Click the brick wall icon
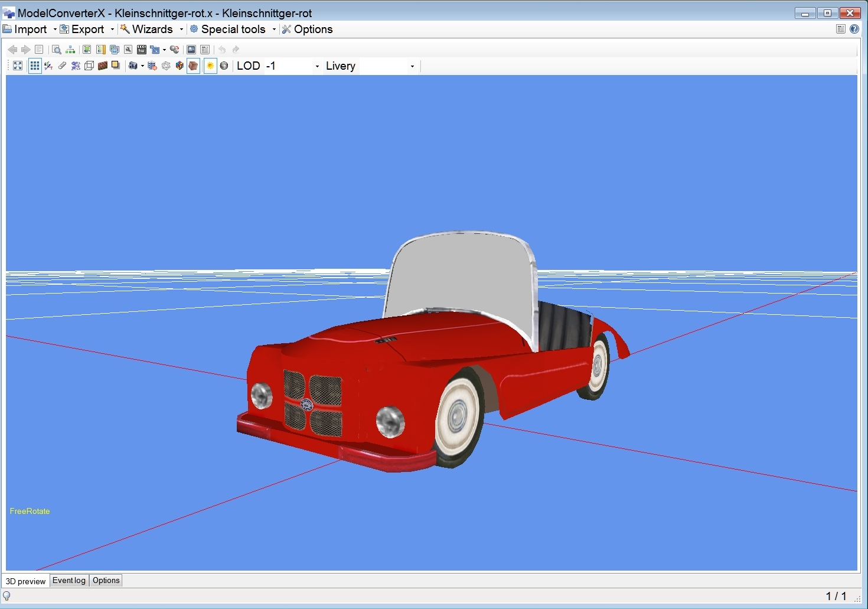This screenshot has height=609, width=868. (103, 66)
